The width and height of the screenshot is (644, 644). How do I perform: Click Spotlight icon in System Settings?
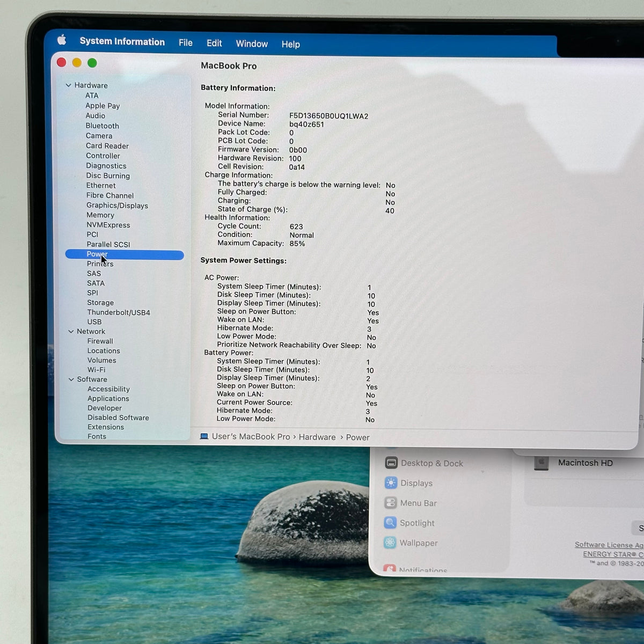(390, 523)
